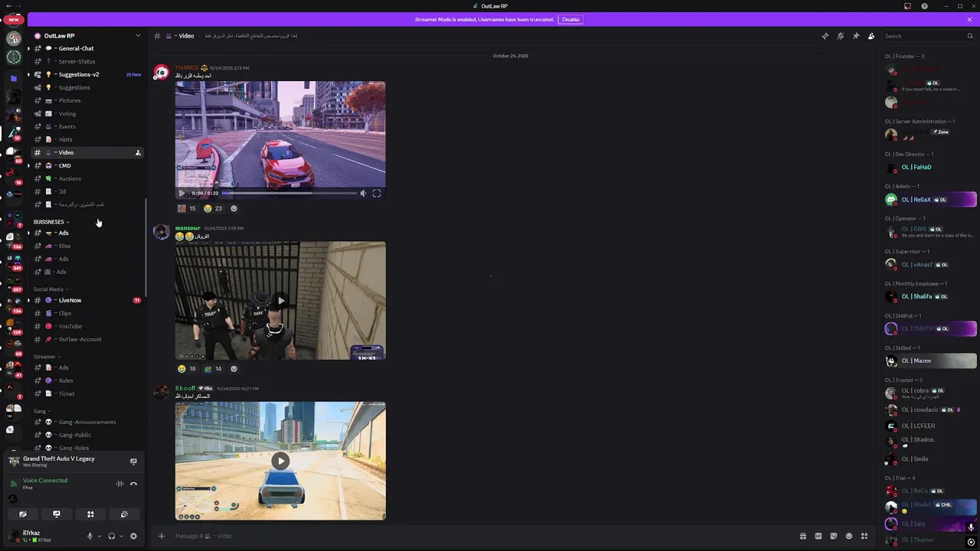Open the LiveNow channel
Viewport: 980px width, 551px height.
86,300
